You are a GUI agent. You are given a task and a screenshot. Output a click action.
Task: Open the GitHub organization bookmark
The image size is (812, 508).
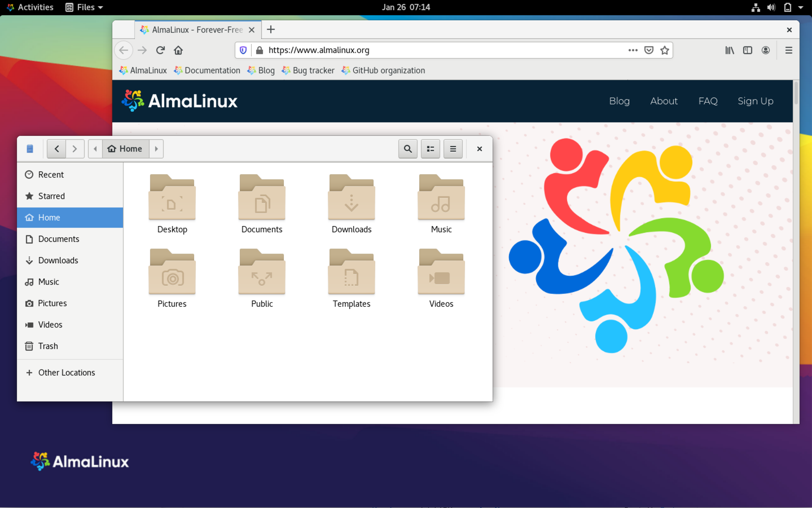click(383, 70)
